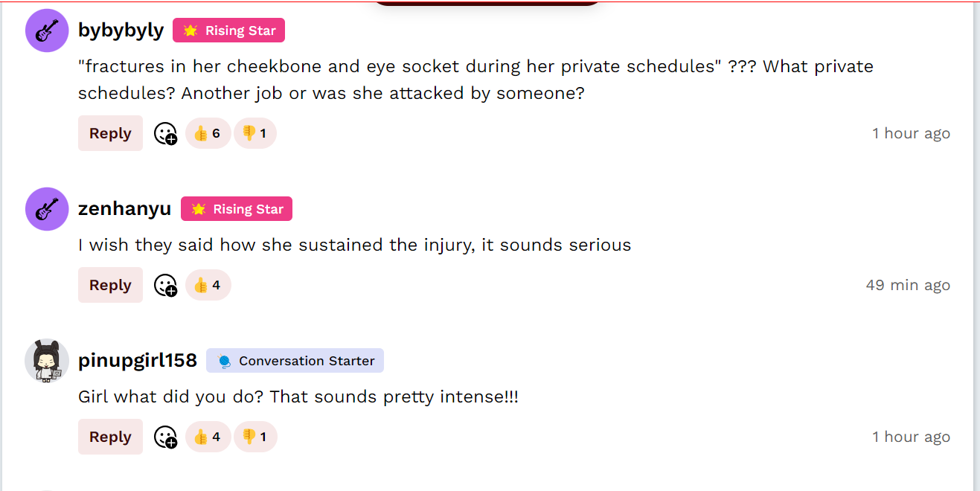Image resolution: width=980 pixels, height=491 pixels.
Task: Open zenhanyu's guitar avatar
Action: tap(47, 209)
